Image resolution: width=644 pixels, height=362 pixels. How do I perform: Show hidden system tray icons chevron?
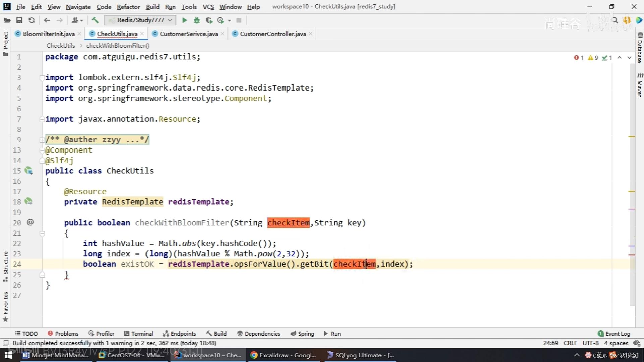coord(577,355)
